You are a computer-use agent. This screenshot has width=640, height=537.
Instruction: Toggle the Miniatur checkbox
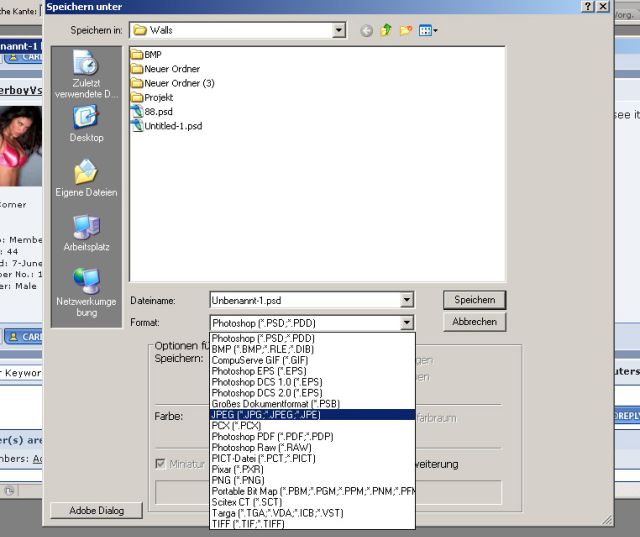161,464
